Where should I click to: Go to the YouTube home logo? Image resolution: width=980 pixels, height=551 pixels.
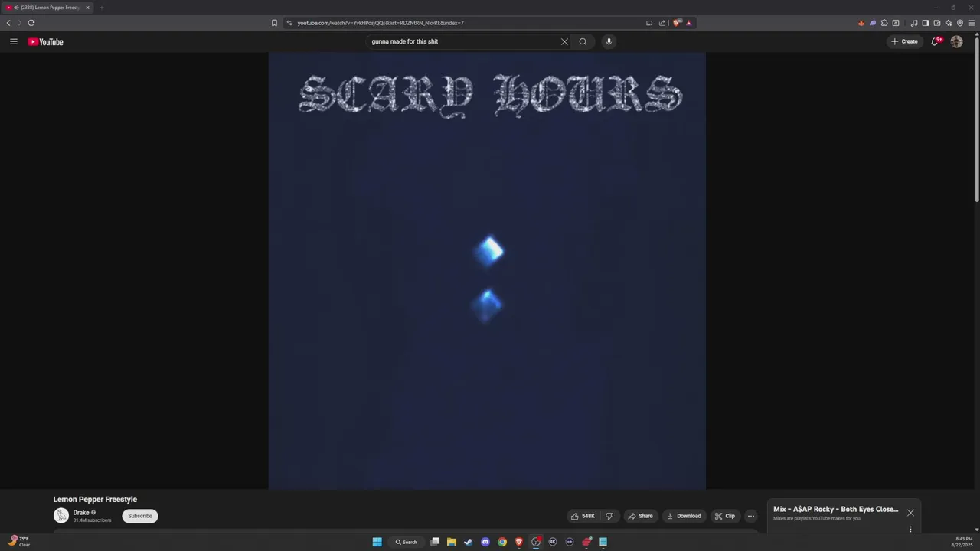[x=45, y=41]
